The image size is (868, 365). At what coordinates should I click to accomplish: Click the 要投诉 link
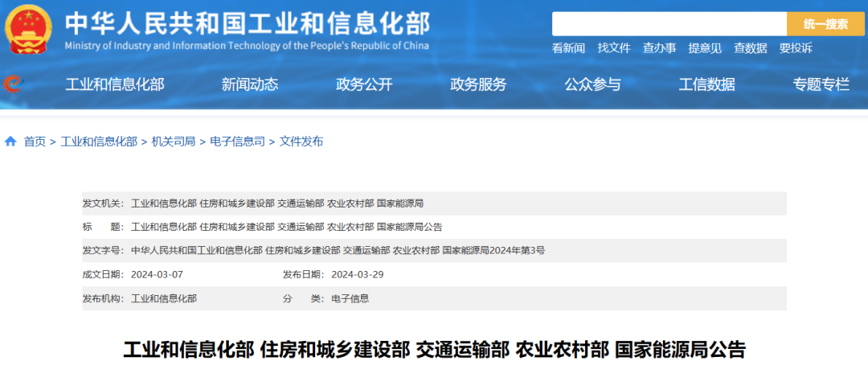click(x=796, y=48)
